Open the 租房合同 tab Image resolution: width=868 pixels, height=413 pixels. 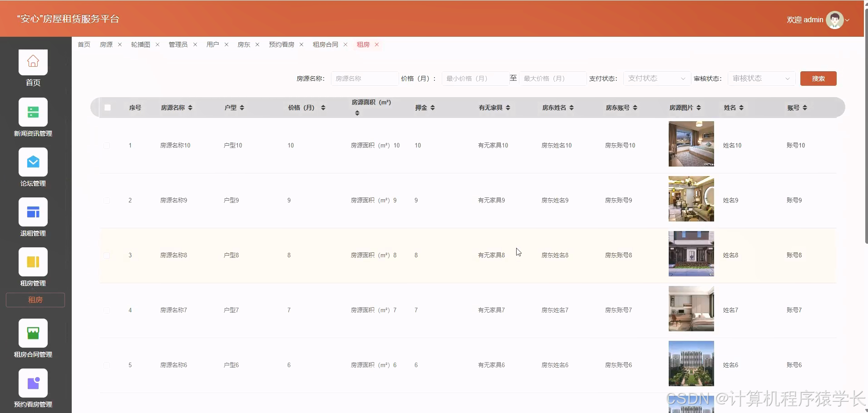[325, 44]
